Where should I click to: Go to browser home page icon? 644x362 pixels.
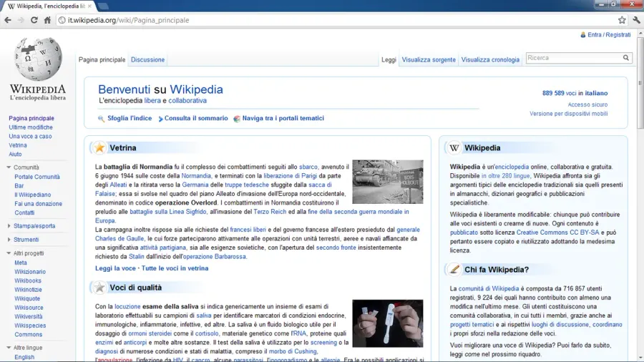[47, 20]
